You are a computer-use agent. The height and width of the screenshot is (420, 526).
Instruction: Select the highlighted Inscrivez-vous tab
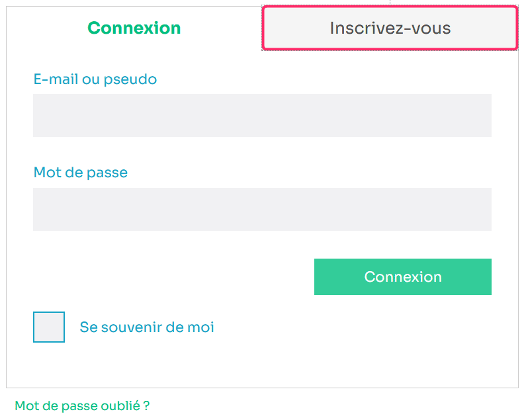point(390,28)
